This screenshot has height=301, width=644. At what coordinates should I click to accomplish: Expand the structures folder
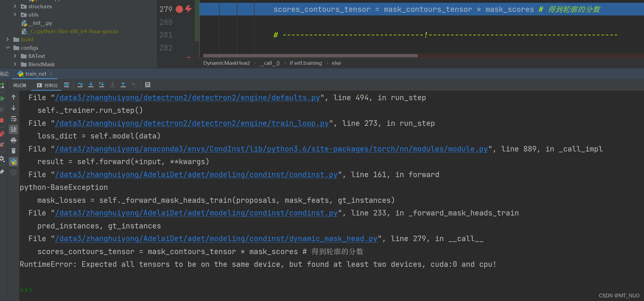point(15,6)
